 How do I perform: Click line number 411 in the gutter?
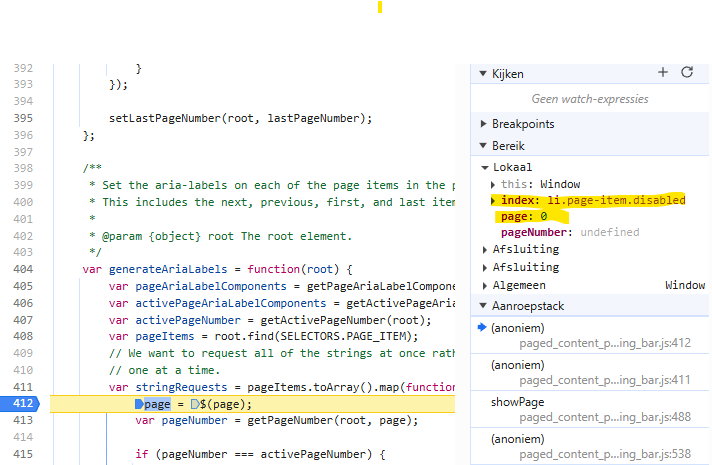[x=23, y=387]
